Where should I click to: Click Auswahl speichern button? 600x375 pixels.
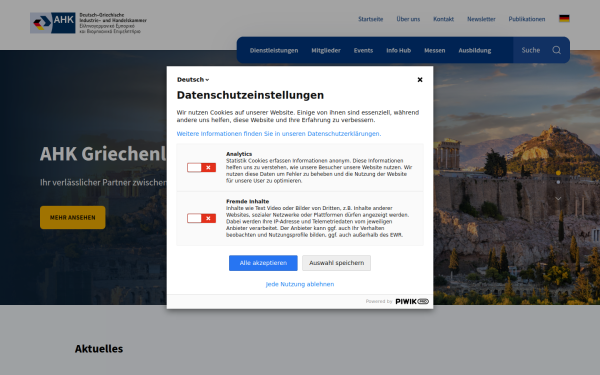tap(336, 263)
